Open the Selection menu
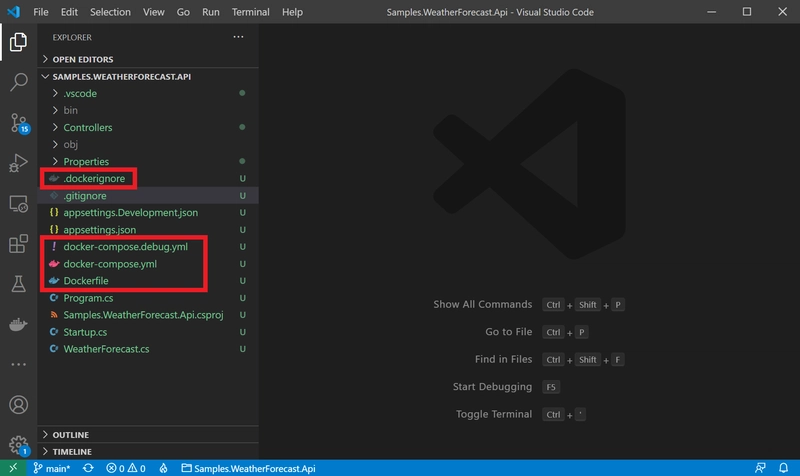Image resolution: width=800 pixels, height=476 pixels. pyautogui.click(x=110, y=12)
